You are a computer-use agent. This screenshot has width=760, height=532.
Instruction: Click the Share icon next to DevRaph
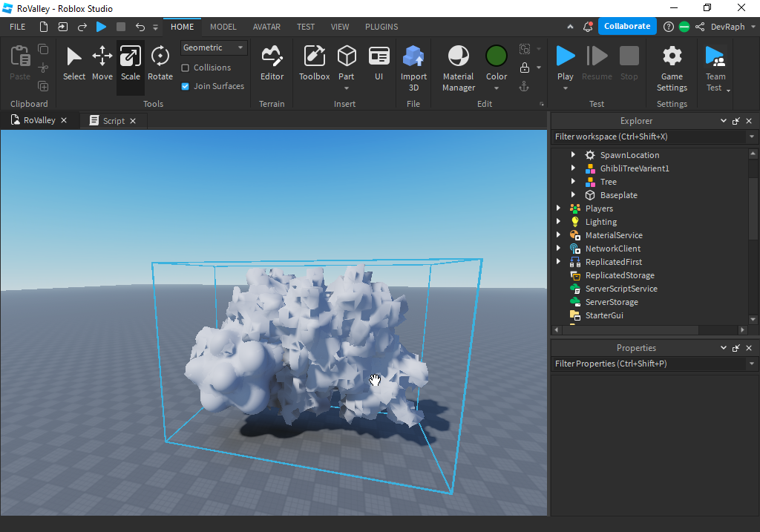point(700,27)
